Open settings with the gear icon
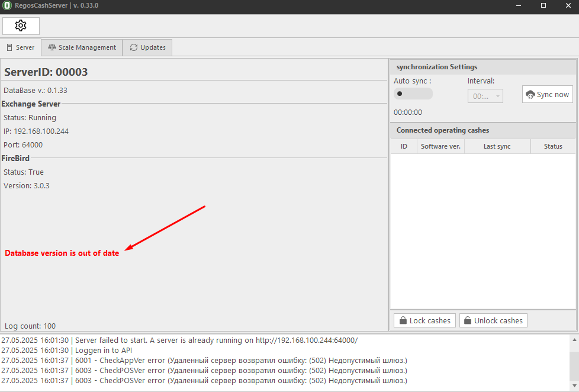This screenshot has width=579, height=392. coord(21,26)
